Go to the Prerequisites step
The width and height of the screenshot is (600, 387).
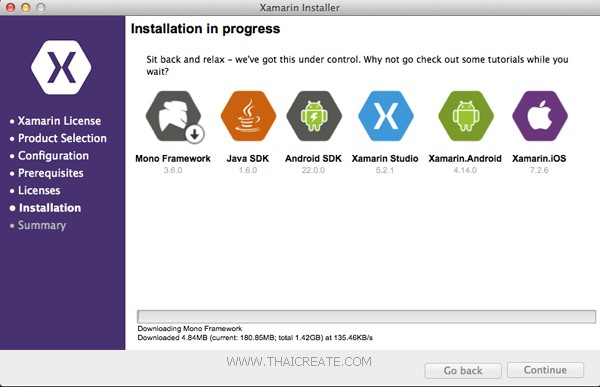coord(51,173)
